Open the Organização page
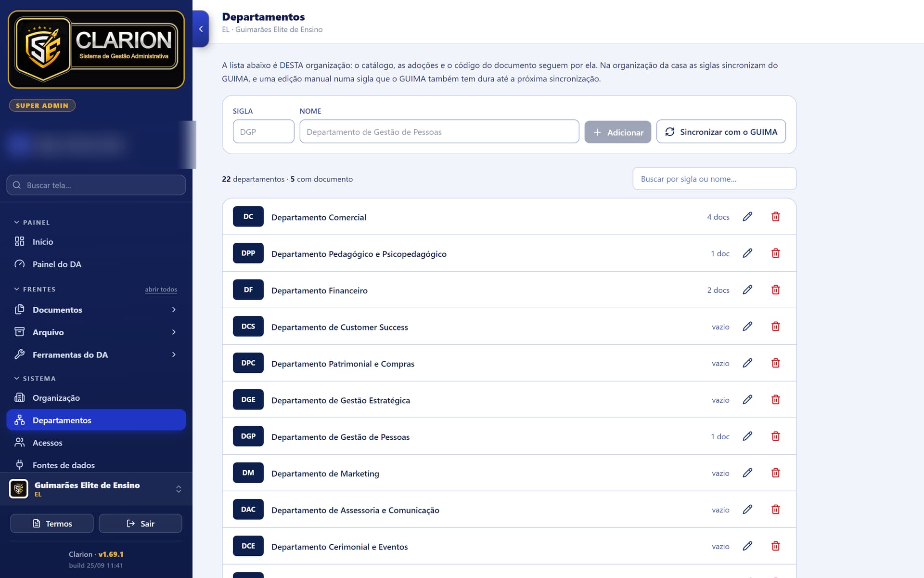Image resolution: width=924 pixels, height=578 pixels. (96, 398)
